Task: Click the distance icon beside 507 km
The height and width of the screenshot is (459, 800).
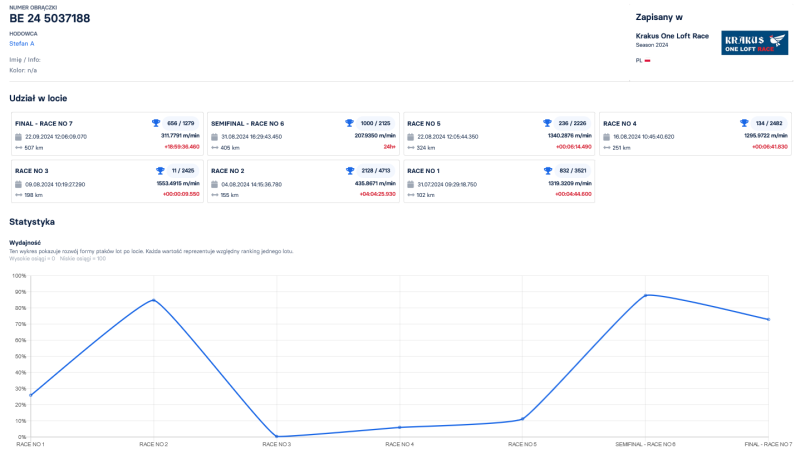Action: [x=18, y=147]
